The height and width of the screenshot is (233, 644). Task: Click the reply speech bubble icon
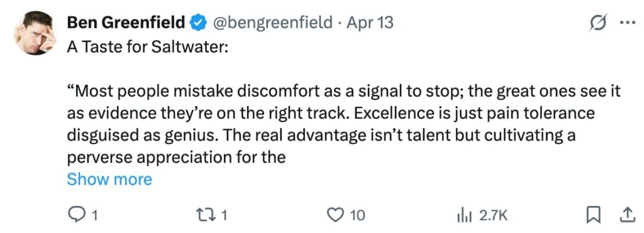[75, 215]
